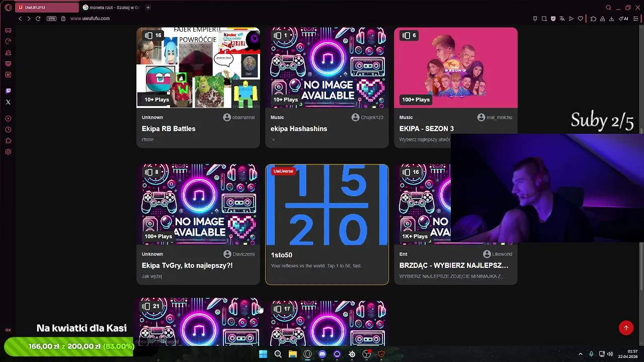The width and height of the screenshot is (644, 362).
Task: Open the downloads icon
Action: 611,19
